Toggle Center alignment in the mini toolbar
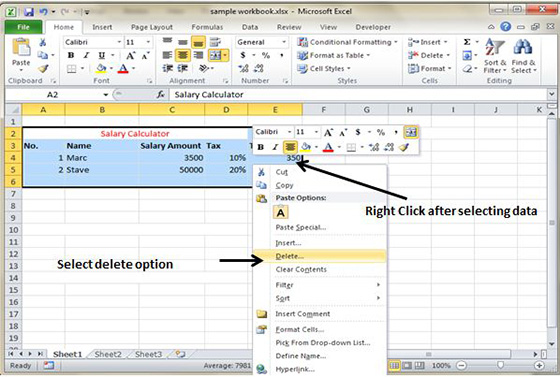Image resolution: width=560 pixels, height=377 pixels. coord(290,147)
